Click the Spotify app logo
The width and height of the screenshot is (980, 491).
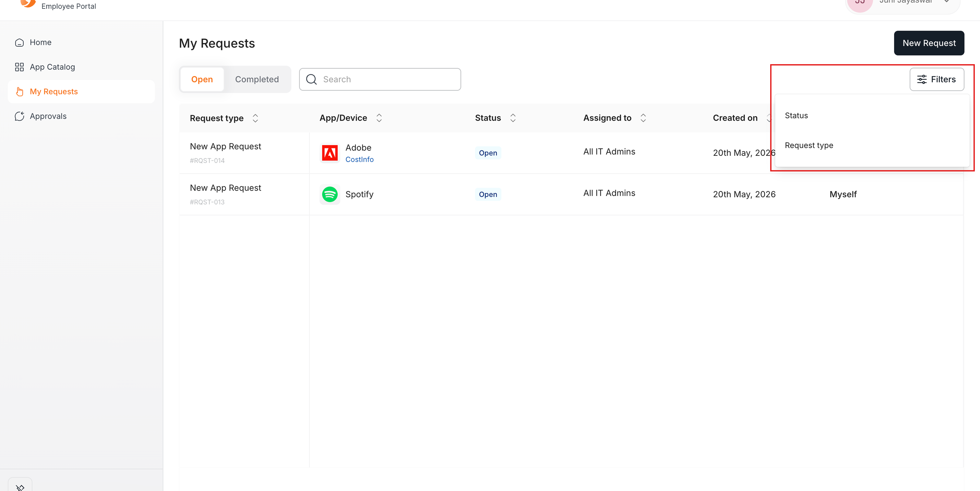click(330, 194)
